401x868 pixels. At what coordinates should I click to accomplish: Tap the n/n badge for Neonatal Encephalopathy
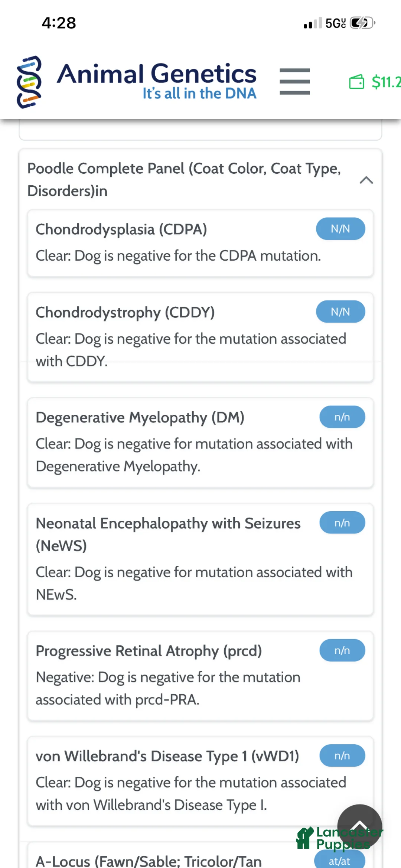(x=342, y=523)
